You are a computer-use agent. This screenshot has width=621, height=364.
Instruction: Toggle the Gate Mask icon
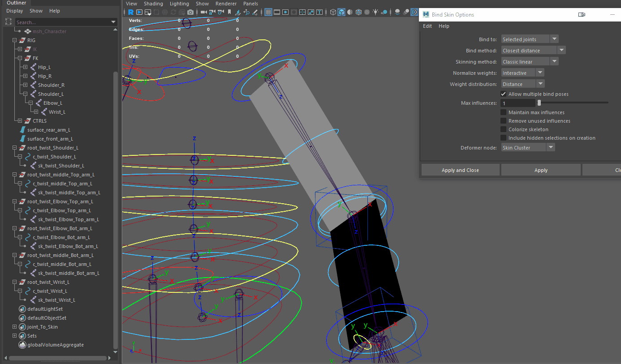tap(294, 12)
